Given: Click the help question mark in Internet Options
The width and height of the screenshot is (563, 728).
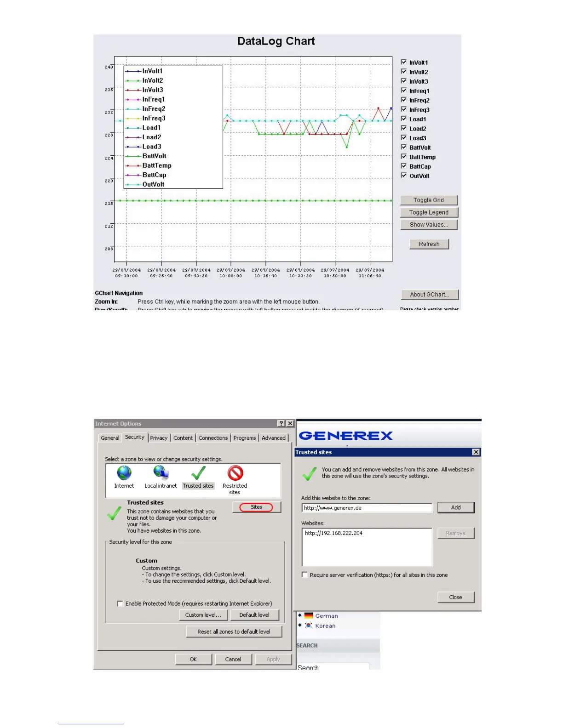Looking at the screenshot, I should [x=281, y=423].
